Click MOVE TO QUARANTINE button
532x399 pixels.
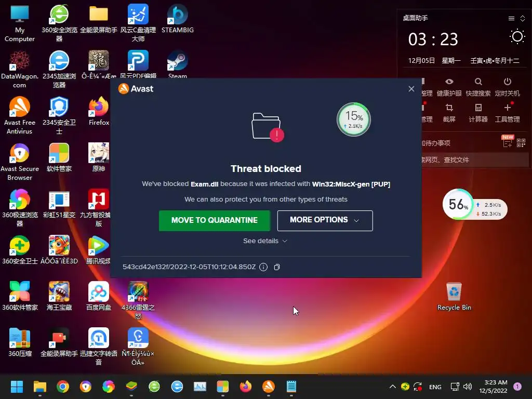tap(215, 220)
